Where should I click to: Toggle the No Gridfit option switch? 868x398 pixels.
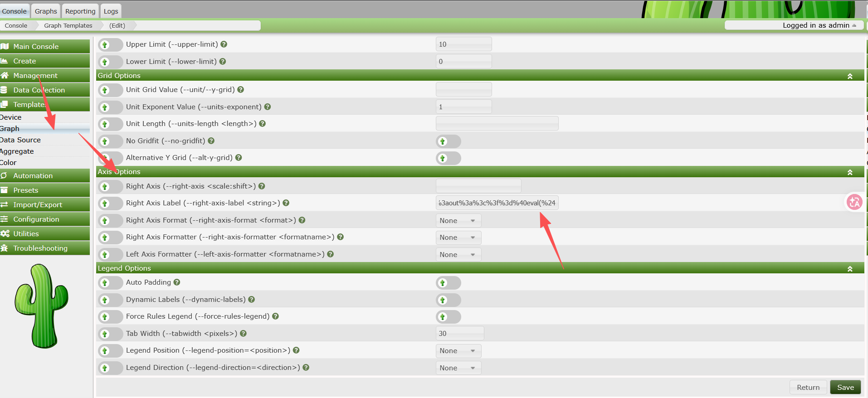point(449,141)
